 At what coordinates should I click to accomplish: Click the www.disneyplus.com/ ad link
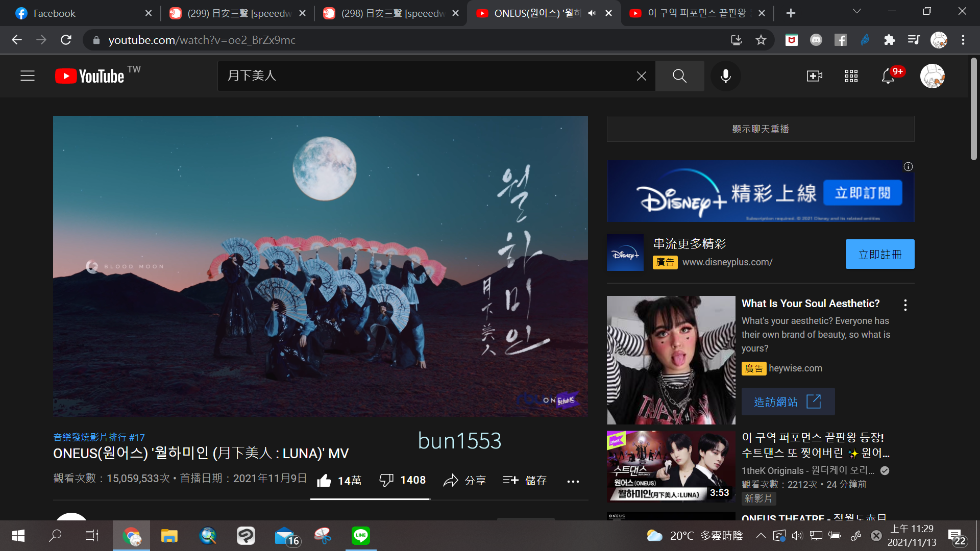727,262
